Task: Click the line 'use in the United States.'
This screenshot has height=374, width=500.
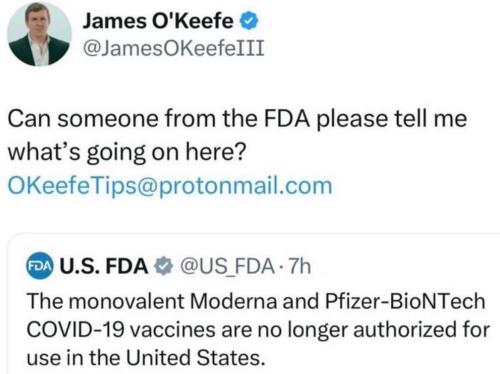Action: [146, 358]
